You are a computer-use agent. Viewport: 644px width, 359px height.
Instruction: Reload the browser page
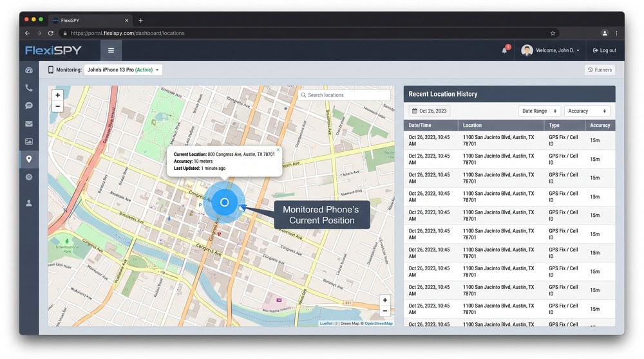pyautogui.click(x=51, y=33)
